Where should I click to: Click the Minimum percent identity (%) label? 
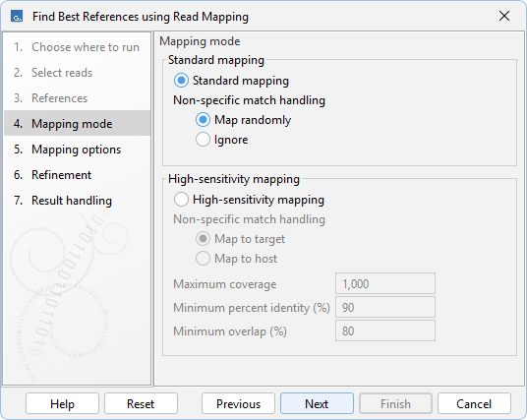point(252,308)
